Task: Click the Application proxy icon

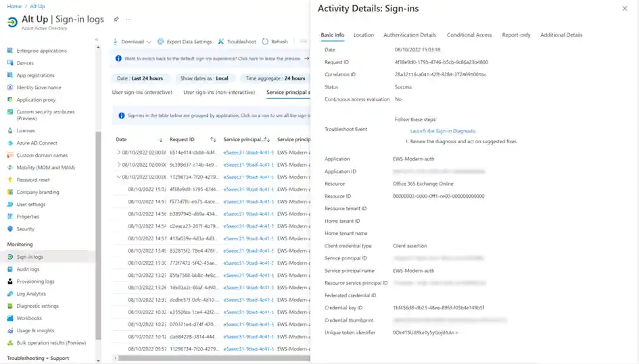Action: point(10,99)
